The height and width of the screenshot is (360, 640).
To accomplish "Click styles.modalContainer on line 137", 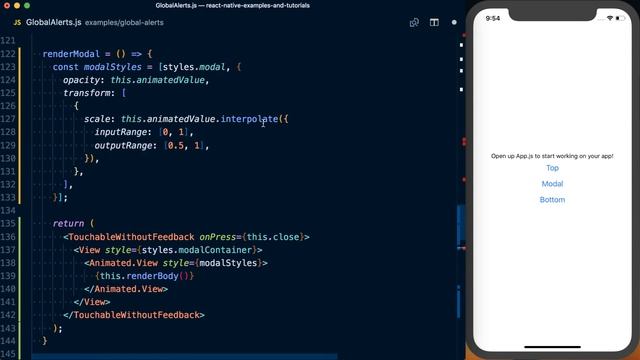I will pos(197,250).
